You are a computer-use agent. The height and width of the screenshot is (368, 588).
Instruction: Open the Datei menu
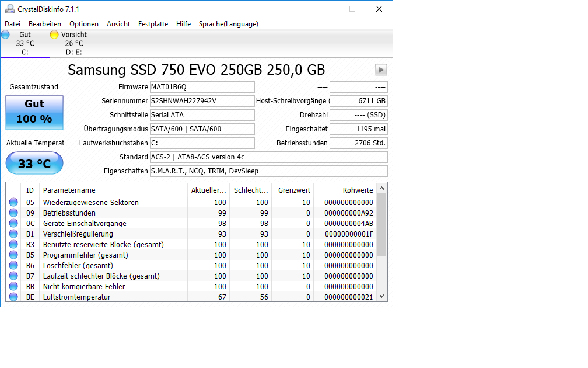coord(12,24)
